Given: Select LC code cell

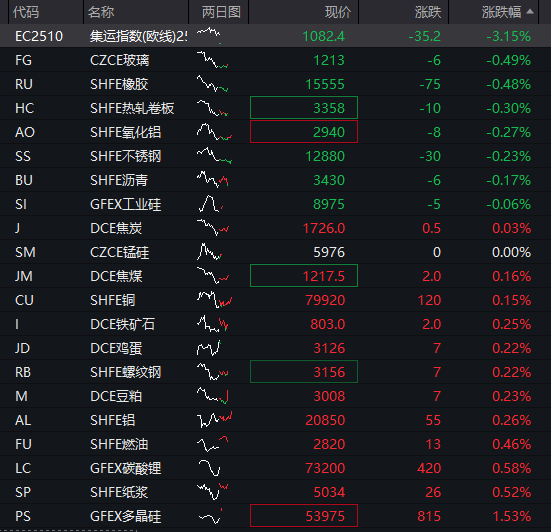Looking at the screenshot, I should pos(23,468).
